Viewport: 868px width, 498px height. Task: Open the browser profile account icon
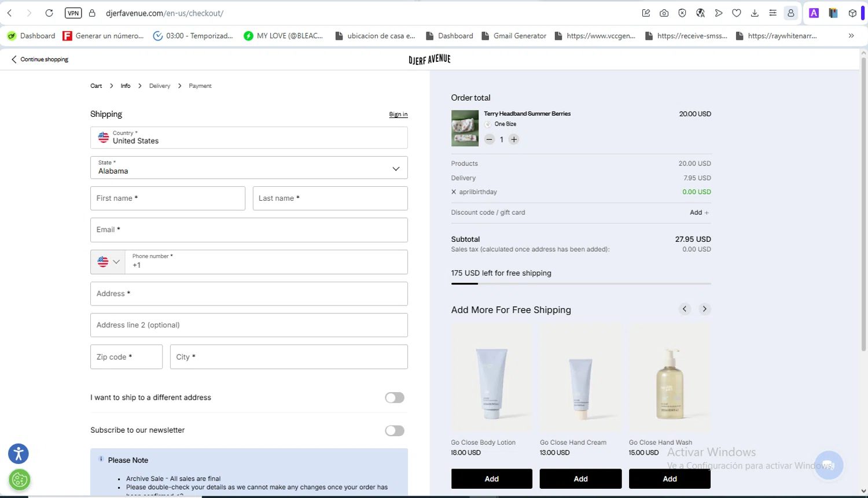click(x=791, y=13)
